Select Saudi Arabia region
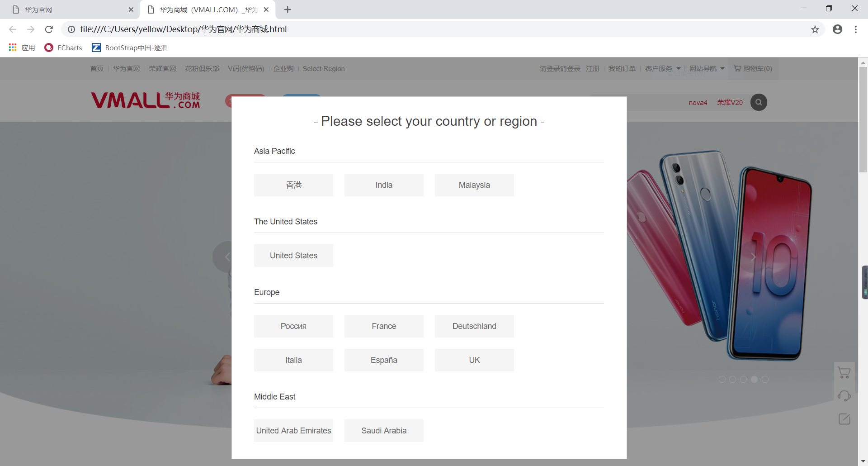 coord(384,431)
